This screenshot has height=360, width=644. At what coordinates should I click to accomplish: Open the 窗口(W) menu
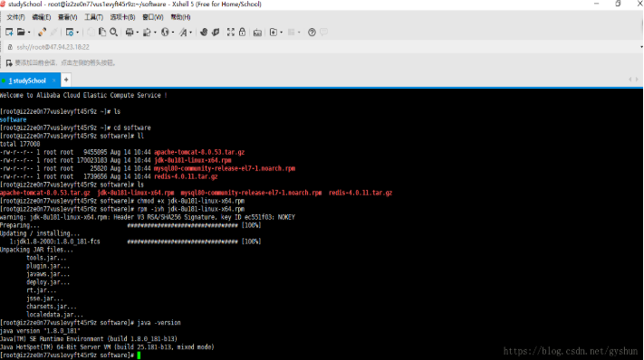coord(153,17)
